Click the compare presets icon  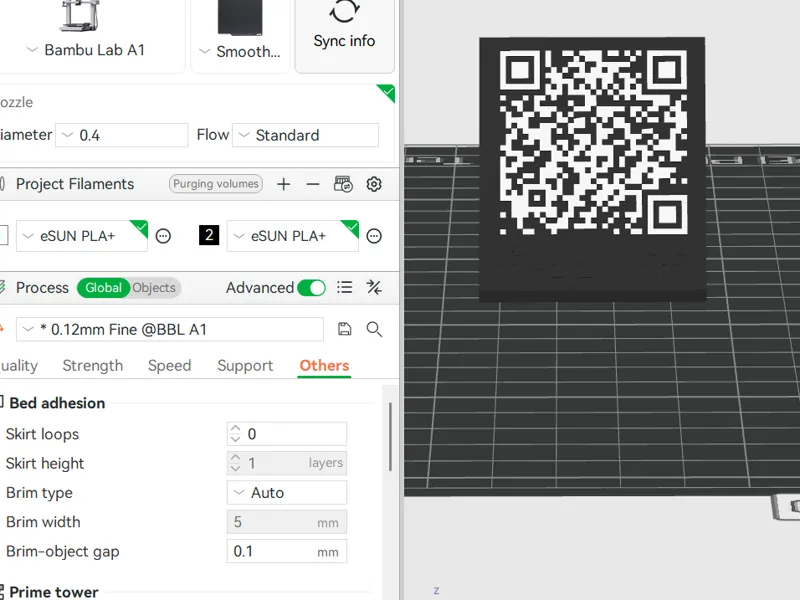point(374,288)
